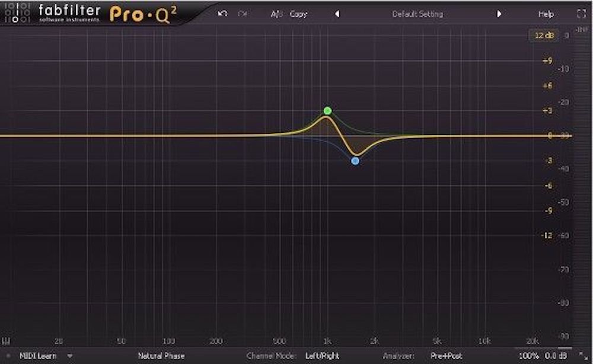This screenshot has height=364, width=593.
Task: Open the Default Setting preset menu
Action: point(417,14)
